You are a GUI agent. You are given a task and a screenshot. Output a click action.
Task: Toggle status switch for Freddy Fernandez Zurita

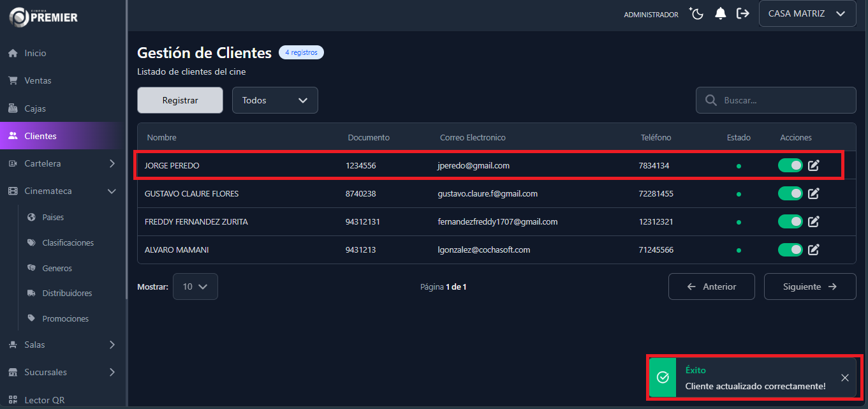pyautogui.click(x=790, y=221)
